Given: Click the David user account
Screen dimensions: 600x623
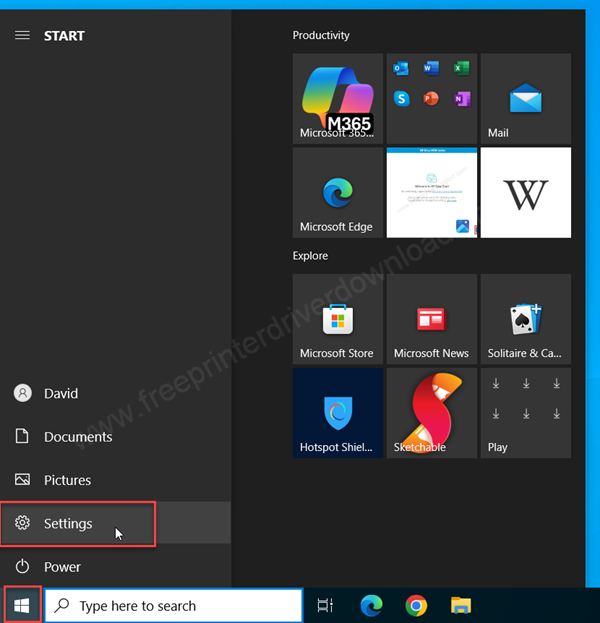Looking at the screenshot, I should coord(60,394).
